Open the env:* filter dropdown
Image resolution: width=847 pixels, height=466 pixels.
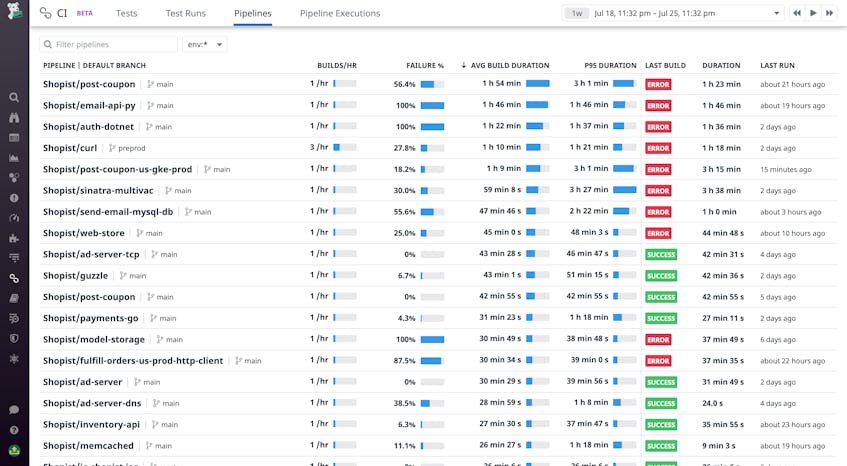[205, 44]
